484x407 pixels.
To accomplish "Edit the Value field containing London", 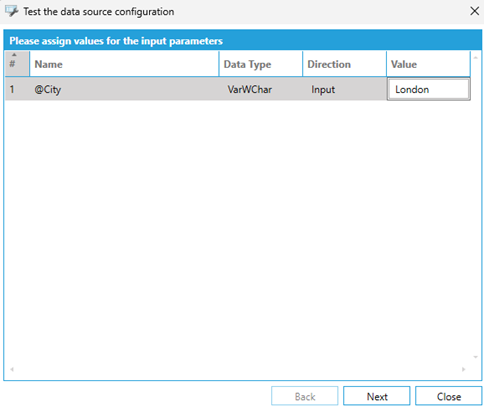I will click(x=428, y=89).
